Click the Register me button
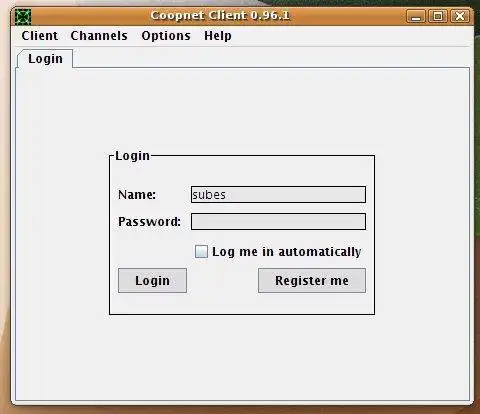 tap(312, 281)
